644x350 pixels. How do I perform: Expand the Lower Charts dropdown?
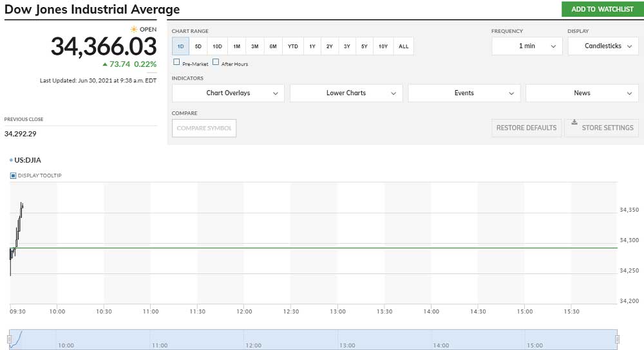(346, 93)
